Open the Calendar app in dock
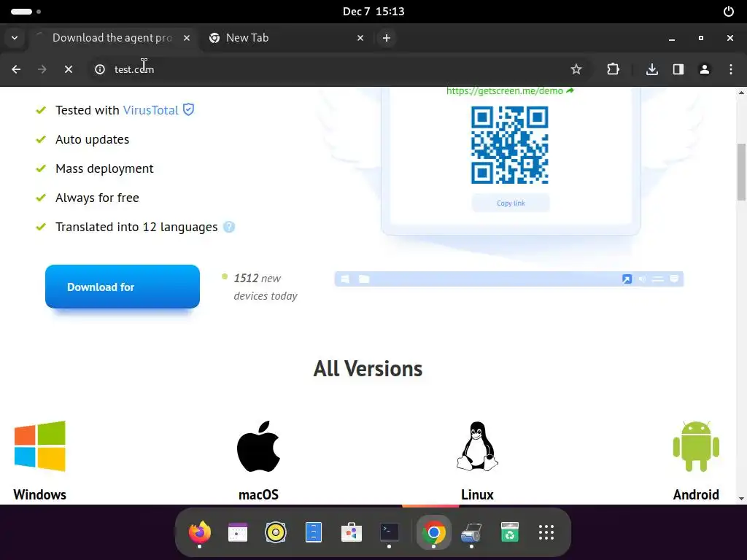This screenshot has height=560, width=747. pos(238,532)
